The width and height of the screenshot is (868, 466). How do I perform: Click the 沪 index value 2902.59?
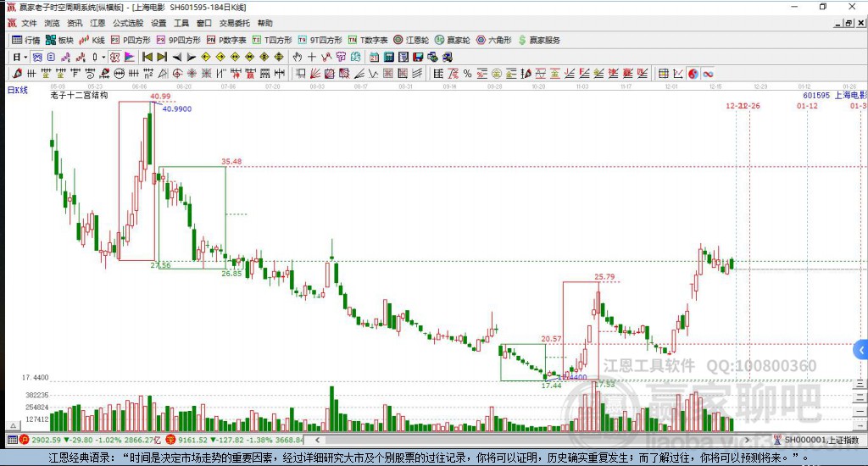coord(46,440)
